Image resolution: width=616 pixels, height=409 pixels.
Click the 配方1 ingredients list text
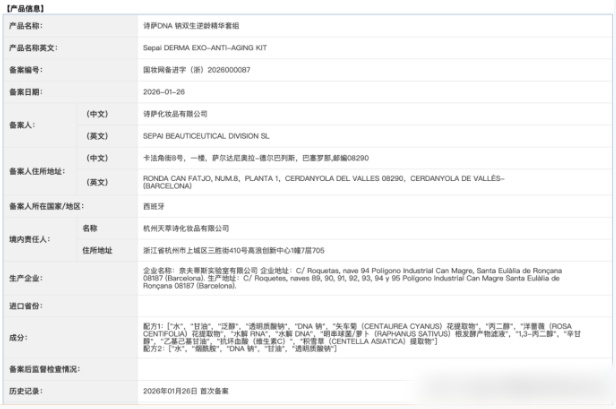coord(361,334)
